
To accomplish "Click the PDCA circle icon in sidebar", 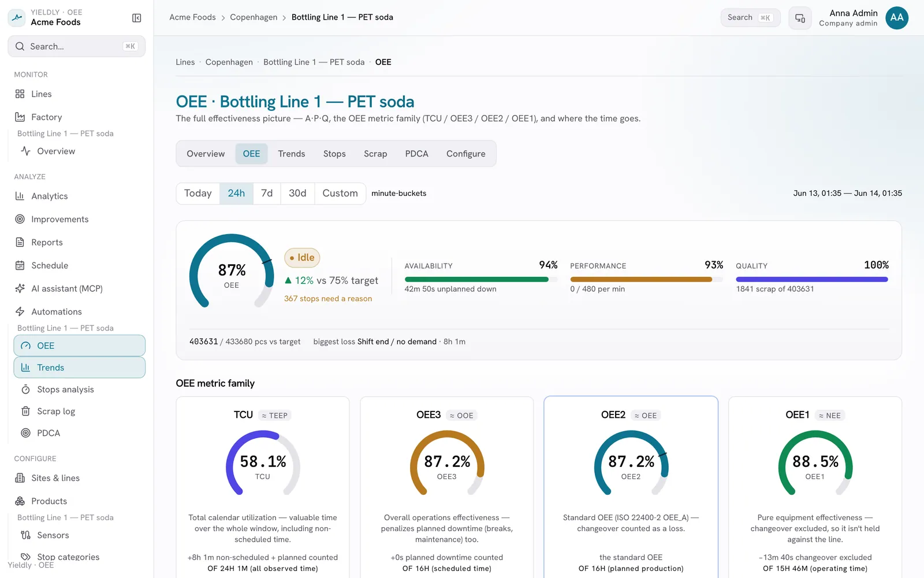I will 25,433.
